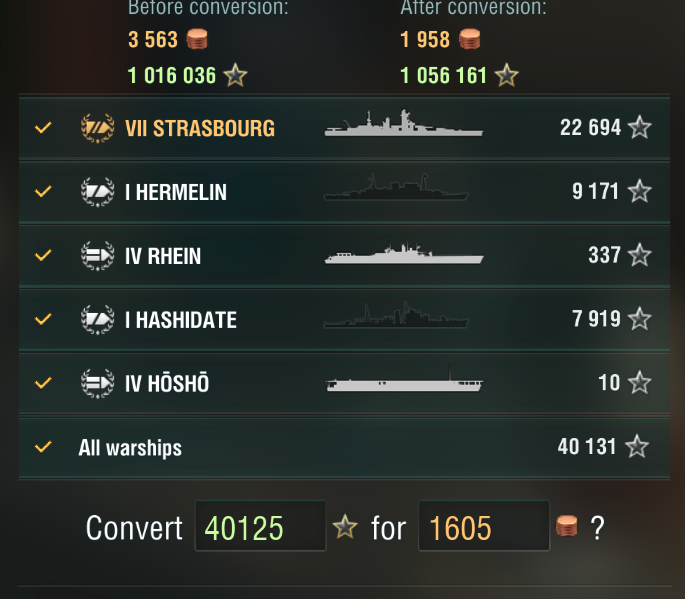Click the Strasbourg premium ship badge icon
This screenshot has width=685, height=599.
tap(97, 128)
